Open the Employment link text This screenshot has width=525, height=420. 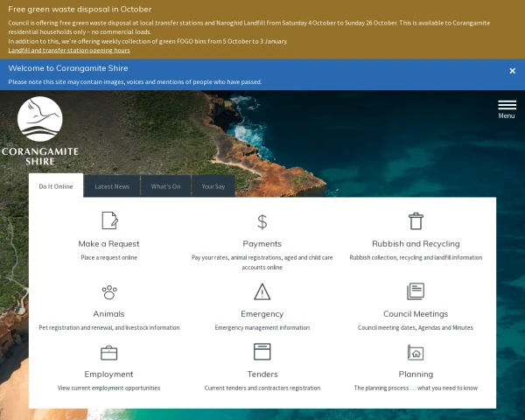click(x=109, y=374)
